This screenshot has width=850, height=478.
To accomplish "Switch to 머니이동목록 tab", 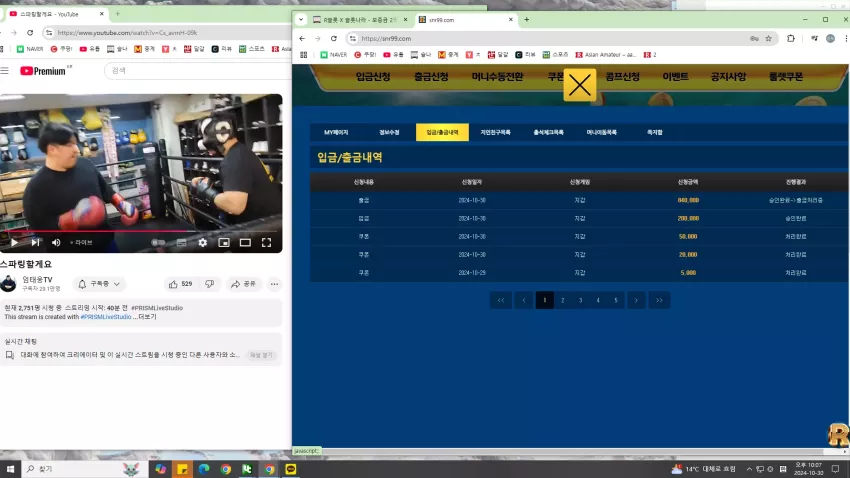I will [601, 132].
